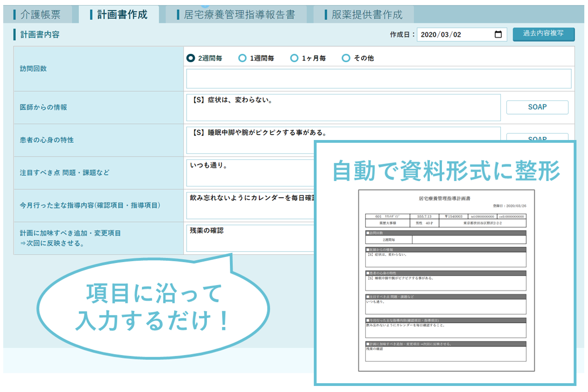Switch to the 介護帳票 tab
588x392 pixels.
pyautogui.click(x=38, y=15)
